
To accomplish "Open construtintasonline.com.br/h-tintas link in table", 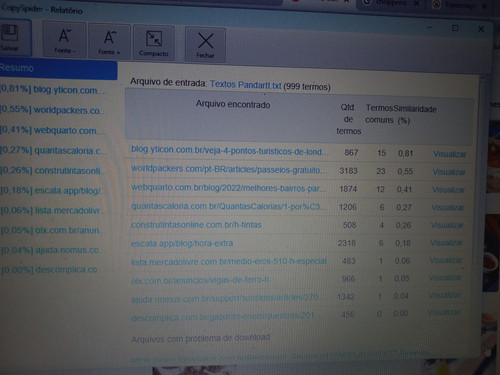I will 196,225.
